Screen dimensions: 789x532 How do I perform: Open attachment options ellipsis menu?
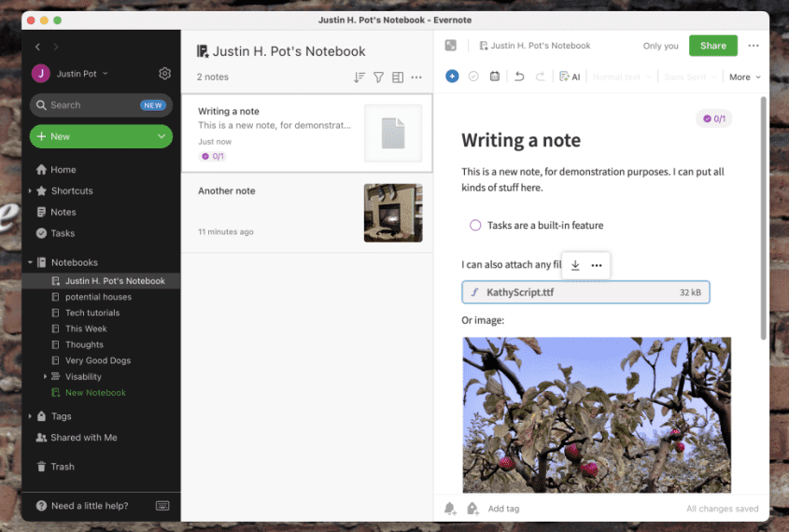point(597,265)
